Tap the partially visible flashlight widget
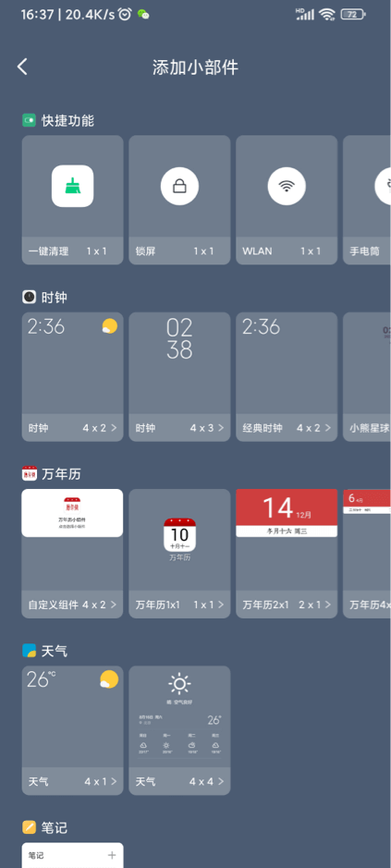 click(x=367, y=200)
